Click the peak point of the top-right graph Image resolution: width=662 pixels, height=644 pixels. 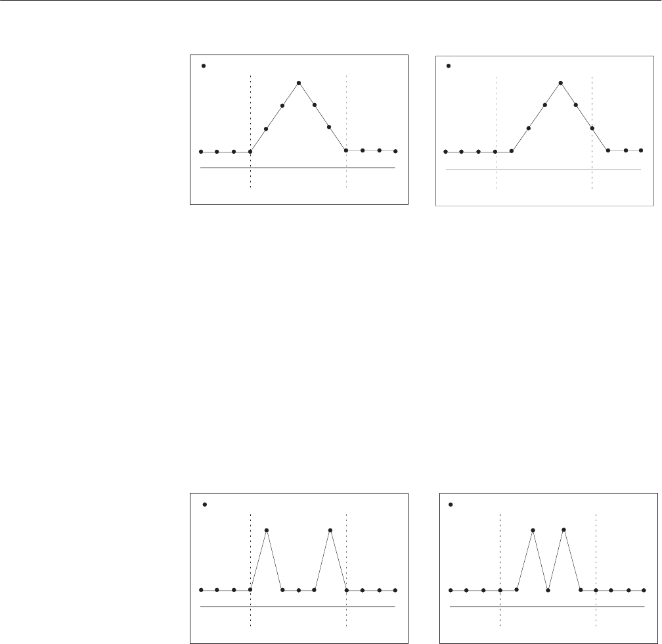(x=561, y=83)
